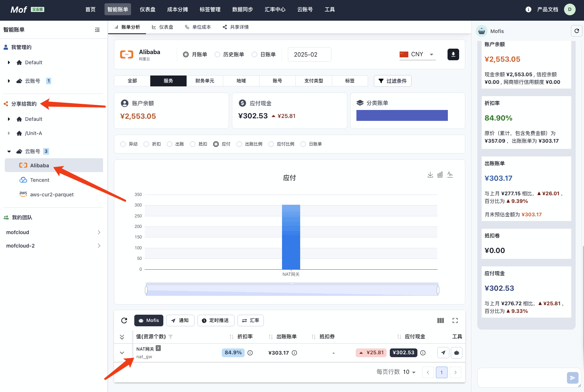
Task: Select the 出账比例 radio option
Action: click(239, 144)
